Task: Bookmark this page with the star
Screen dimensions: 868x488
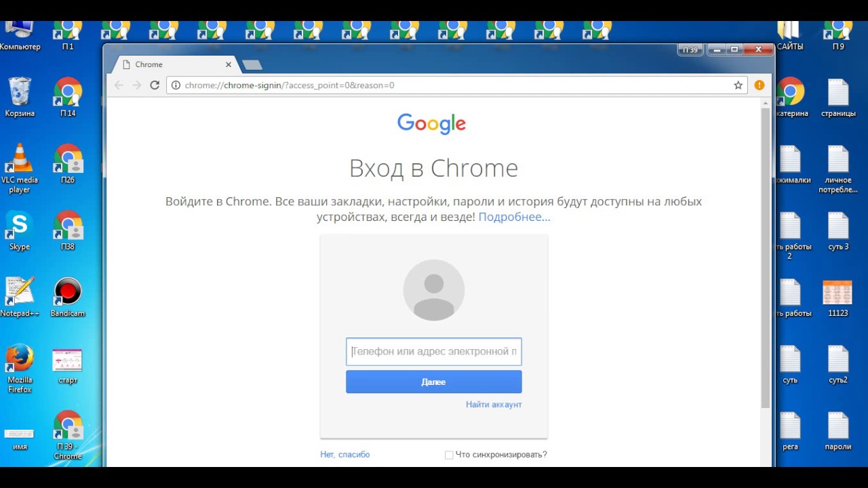Action: tap(738, 85)
